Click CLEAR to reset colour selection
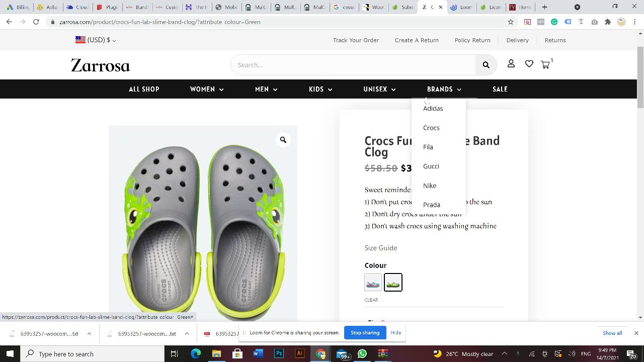Viewport: 644px width, 362px height. 371,300
